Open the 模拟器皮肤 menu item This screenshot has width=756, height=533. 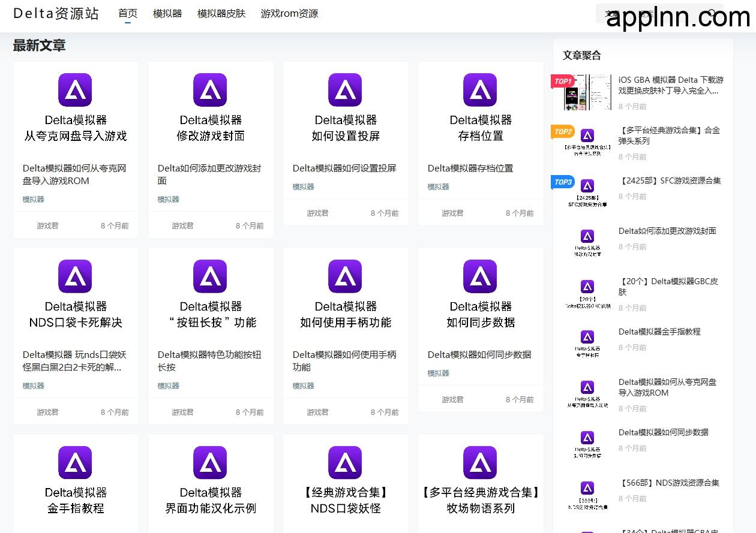click(x=221, y=13)
